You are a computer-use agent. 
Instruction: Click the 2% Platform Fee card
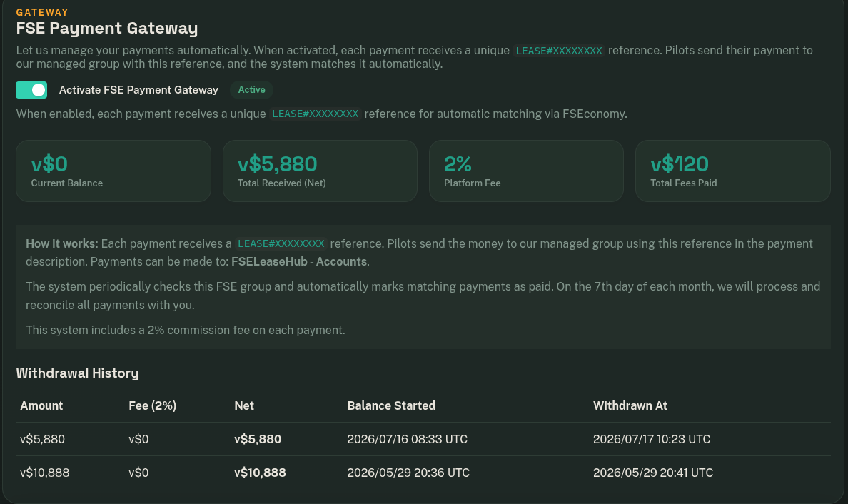pyautogui.click(x=526, y=171)
